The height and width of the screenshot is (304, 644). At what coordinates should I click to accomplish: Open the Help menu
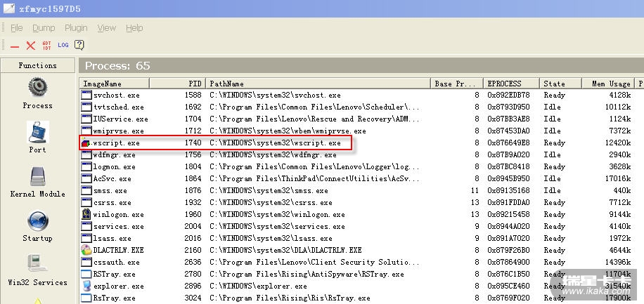[134, 28]
